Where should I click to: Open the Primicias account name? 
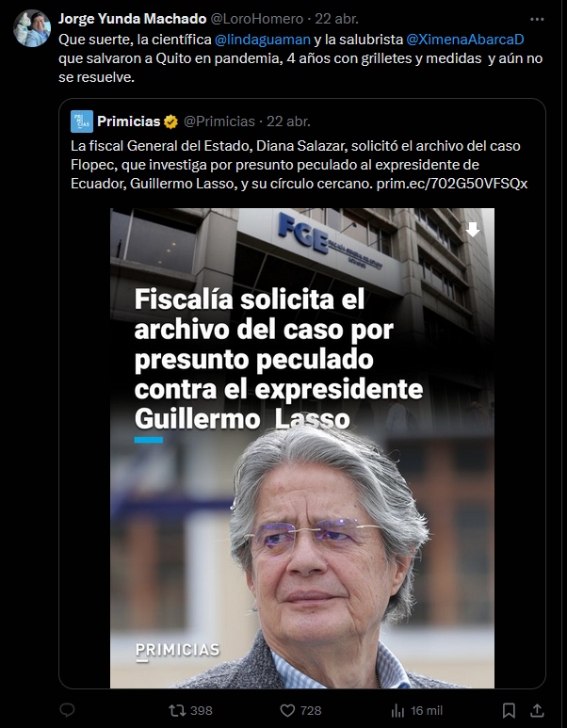click(129, 121)
